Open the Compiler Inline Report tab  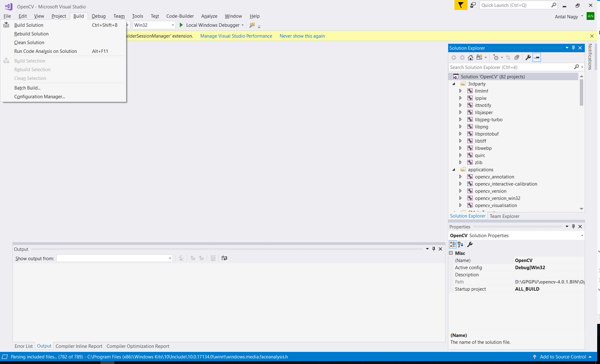click(79, 346)
